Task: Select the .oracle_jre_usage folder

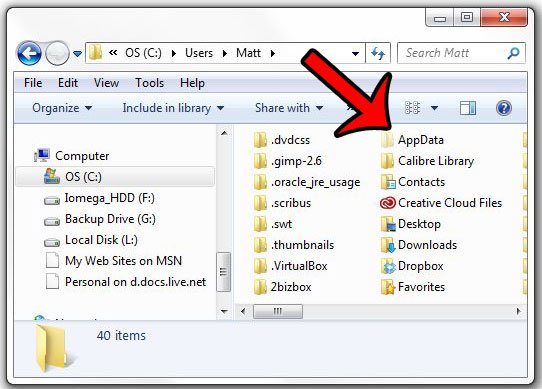Action: click(x=307, y=182)
